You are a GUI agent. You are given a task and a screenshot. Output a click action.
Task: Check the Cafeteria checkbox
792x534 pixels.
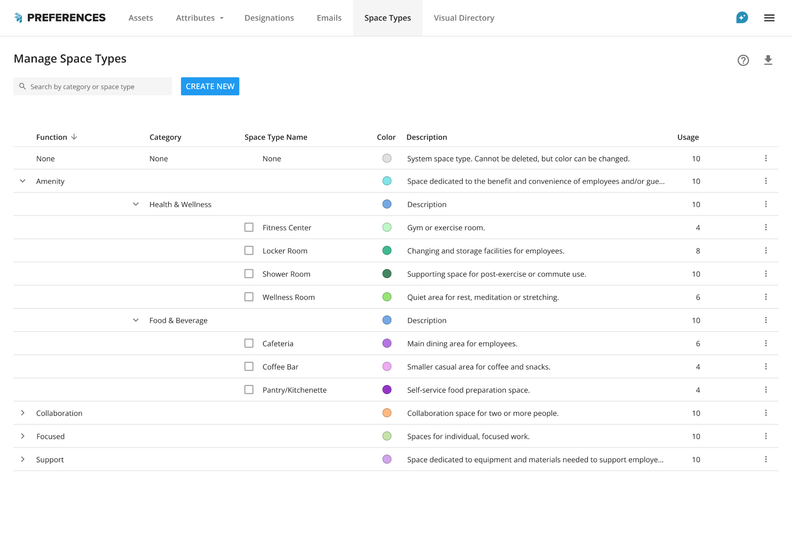[249, 344]
